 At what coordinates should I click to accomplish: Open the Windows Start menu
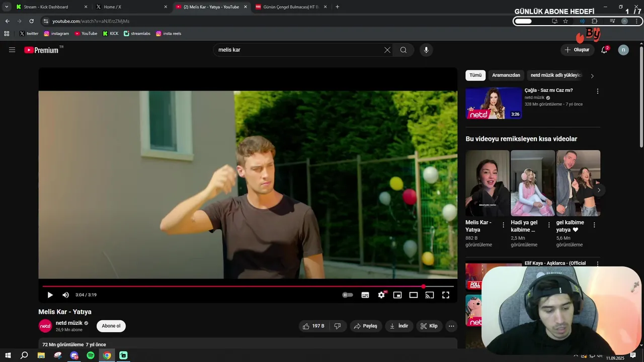pyautogui.click(x=8, y=355)
